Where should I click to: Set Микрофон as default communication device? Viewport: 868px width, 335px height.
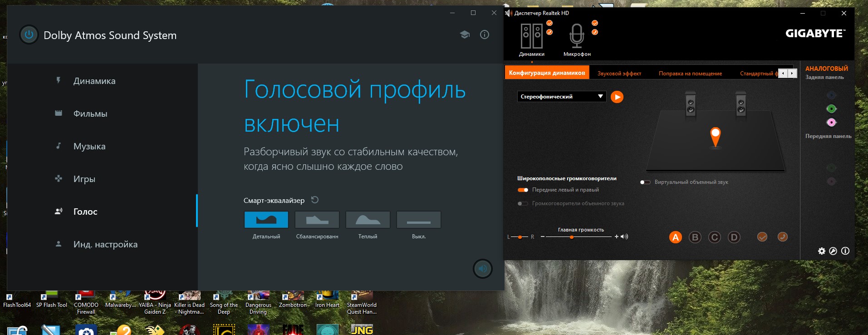[595, 32]
